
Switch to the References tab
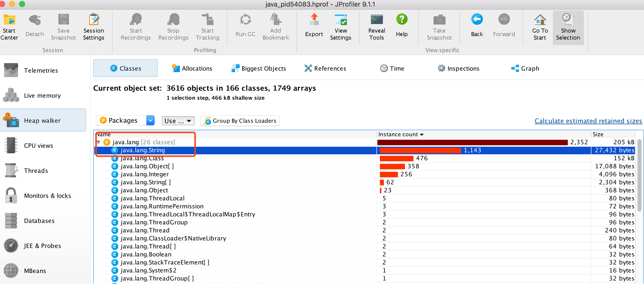pyautogui.click(x=325, y=68)
